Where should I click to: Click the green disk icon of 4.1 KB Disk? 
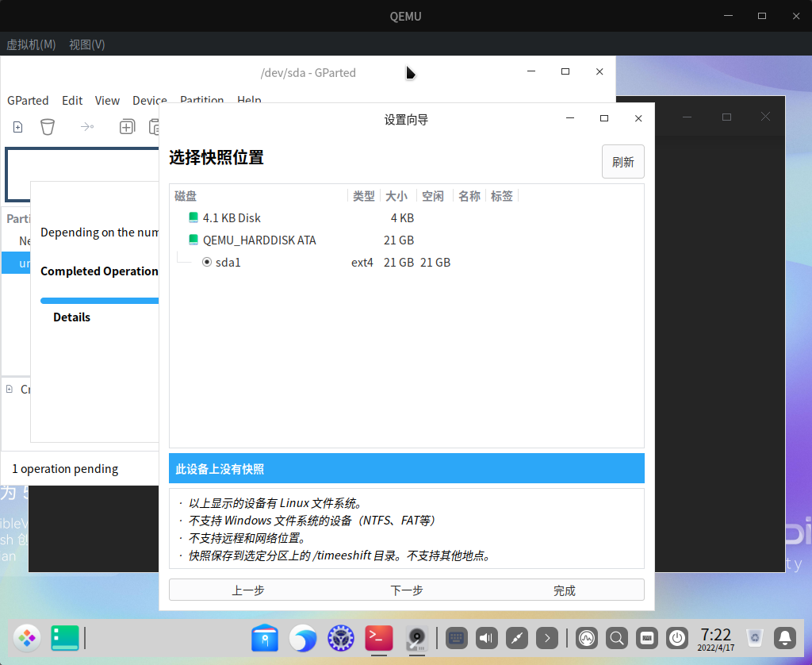[193, 217]
